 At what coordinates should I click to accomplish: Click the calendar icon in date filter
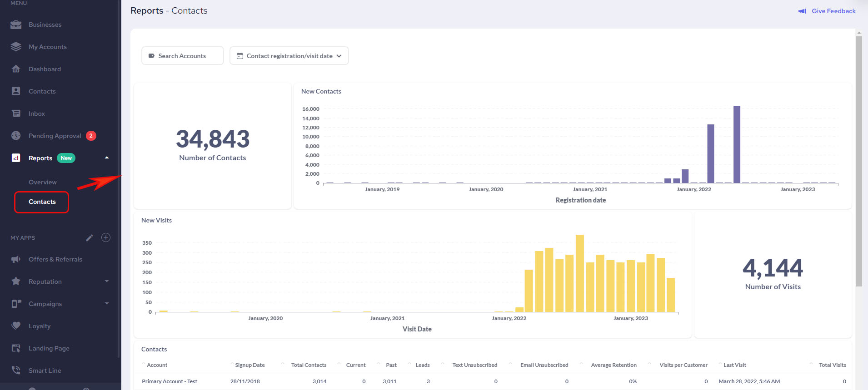[240, 56]
